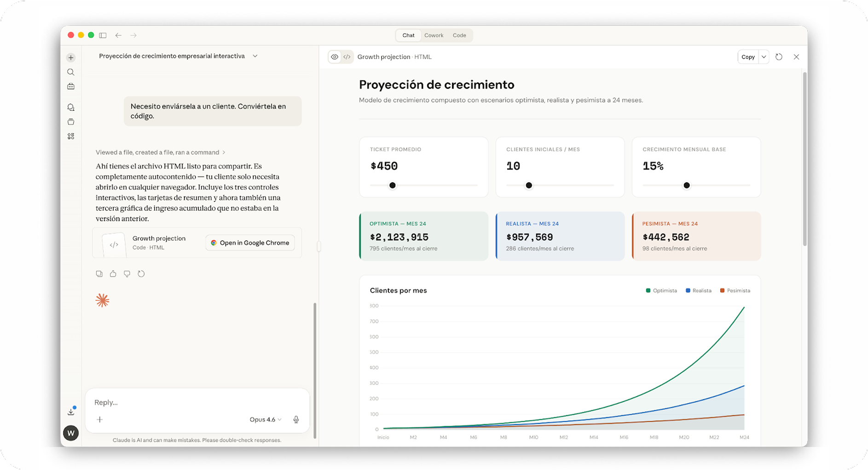This screenshot has height=470, width=868.
Task: Expand 'Viewed a file, created a file' steps
Action: click(161, 152)
